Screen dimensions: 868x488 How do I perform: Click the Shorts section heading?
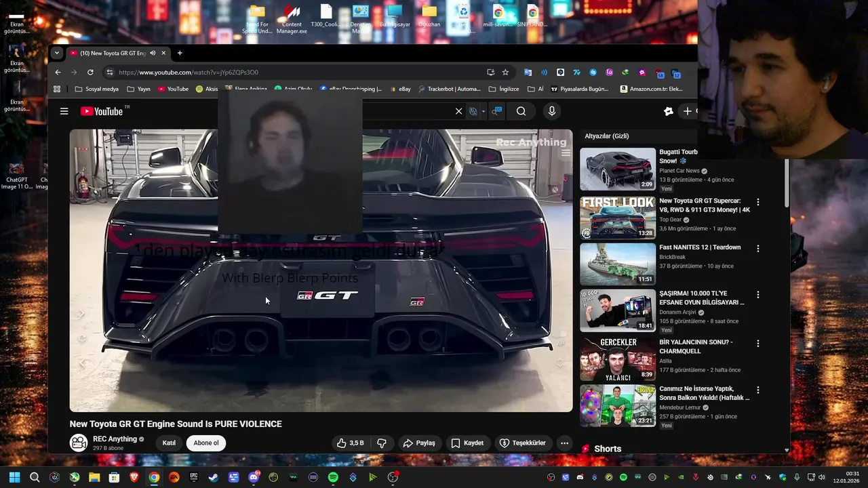[x=607, y=449]
